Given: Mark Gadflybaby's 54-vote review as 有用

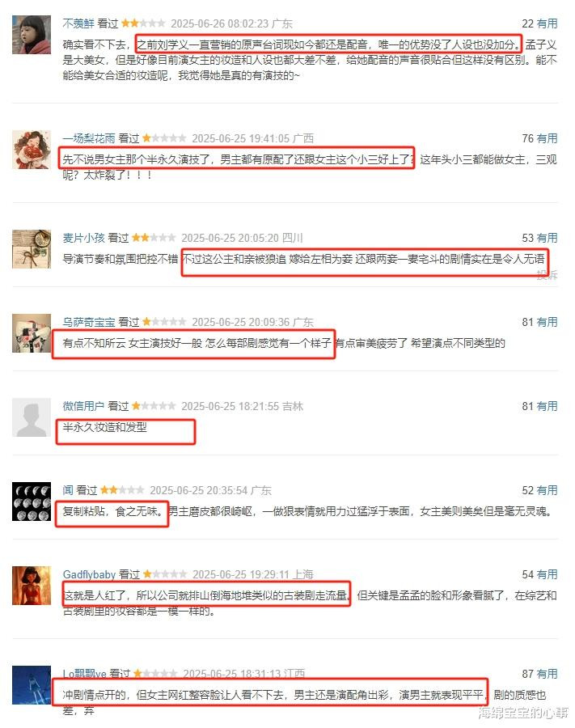Looking at the screenshot, I should [x=548, y=574].
